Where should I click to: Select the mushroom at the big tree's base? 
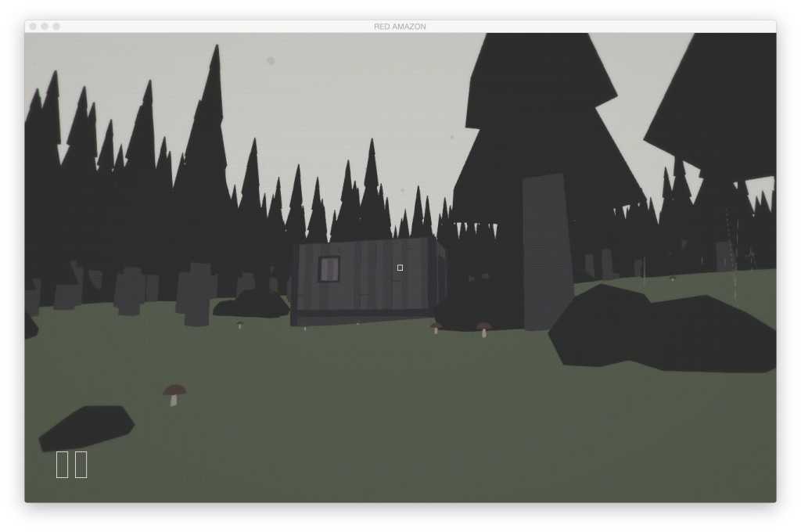(x=484, y=329)
